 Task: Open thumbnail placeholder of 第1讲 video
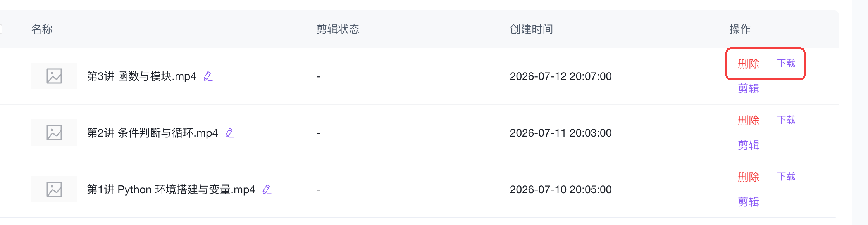tap(54, 189)
